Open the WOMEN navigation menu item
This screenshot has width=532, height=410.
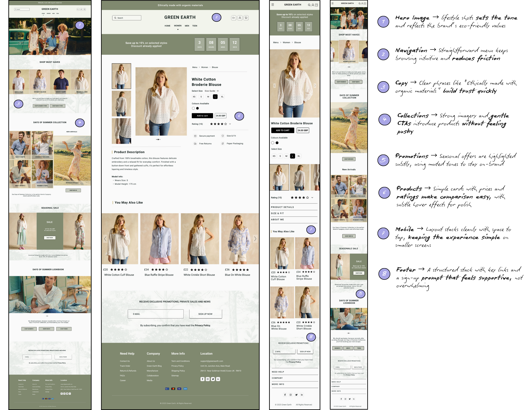coord(177,26)
